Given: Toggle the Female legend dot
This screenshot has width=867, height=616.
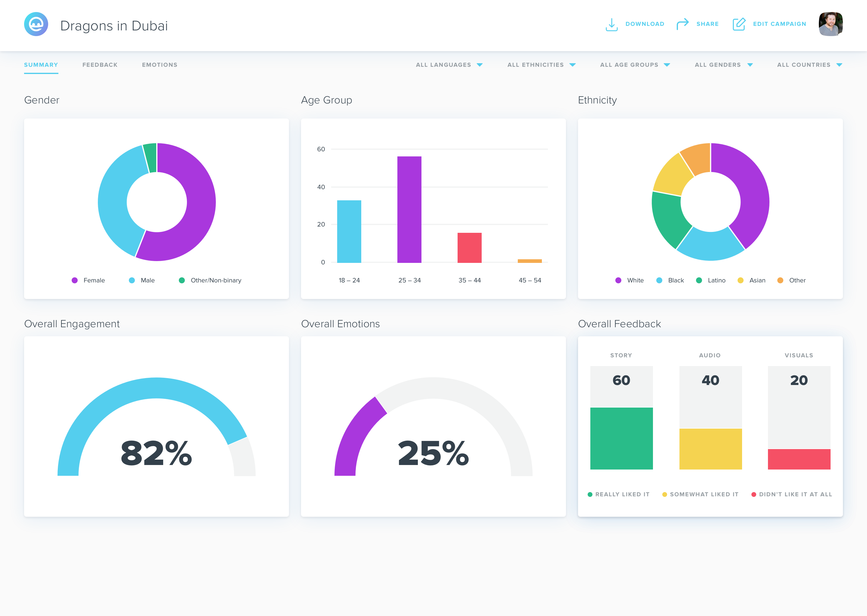Looking at the screenshot, I should [75, 280].
